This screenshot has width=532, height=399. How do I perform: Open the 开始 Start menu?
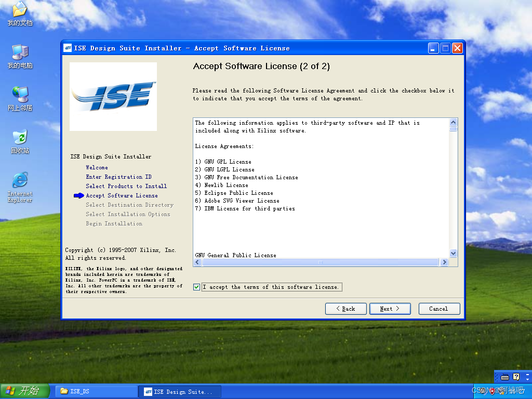24,391
